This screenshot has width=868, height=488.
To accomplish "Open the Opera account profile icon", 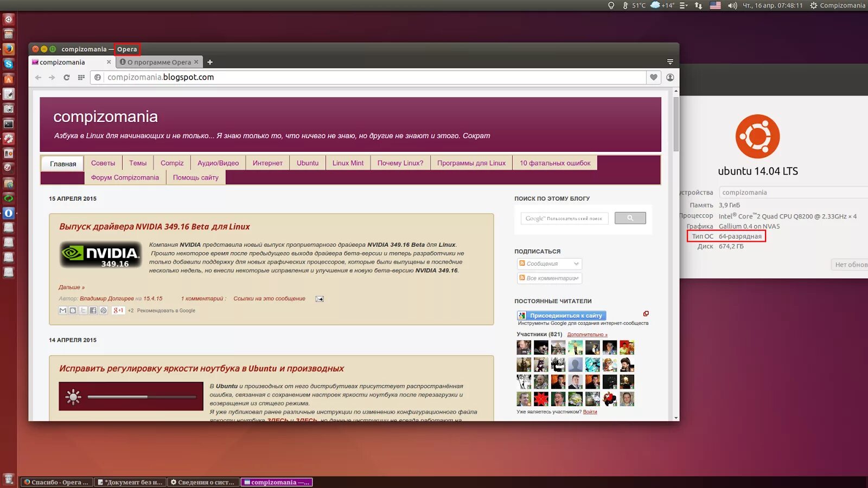I will 670,78.
